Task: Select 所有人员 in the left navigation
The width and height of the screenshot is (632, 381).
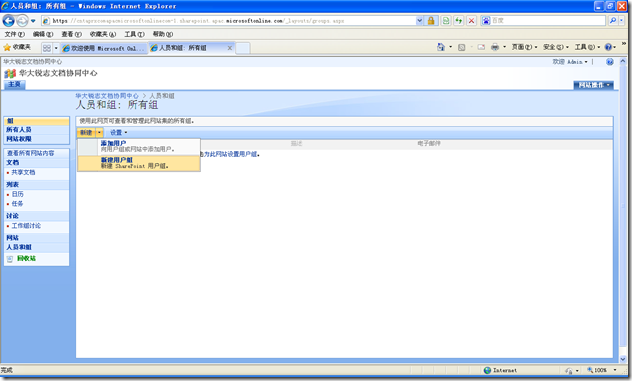Action: (x=19, y=130)
